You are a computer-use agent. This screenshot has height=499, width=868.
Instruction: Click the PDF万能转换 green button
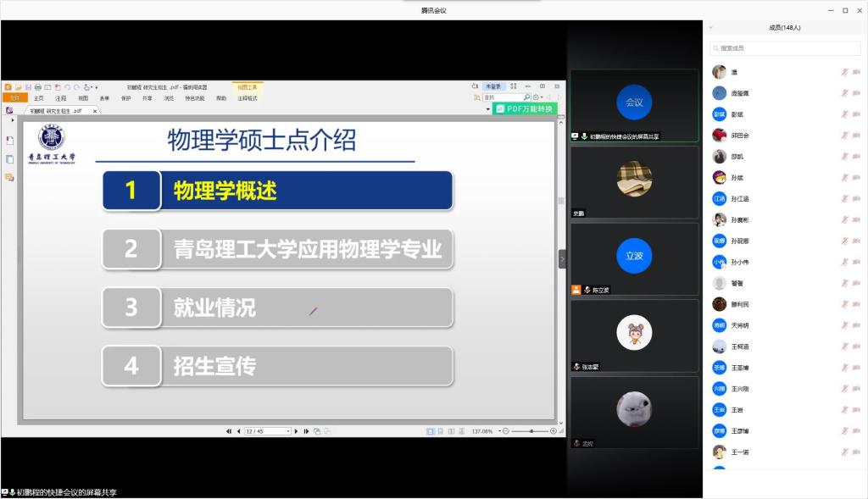pos(525,108)
